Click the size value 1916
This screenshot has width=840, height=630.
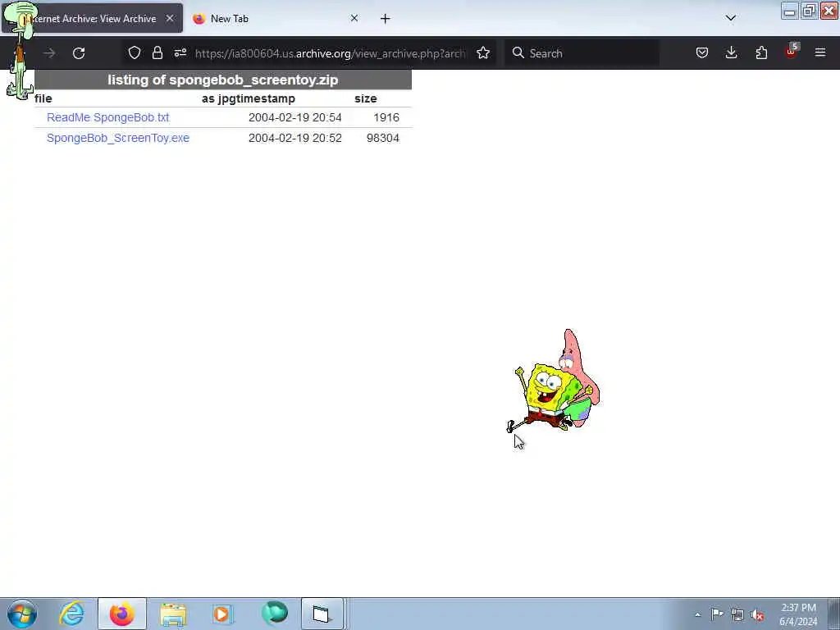386,117
